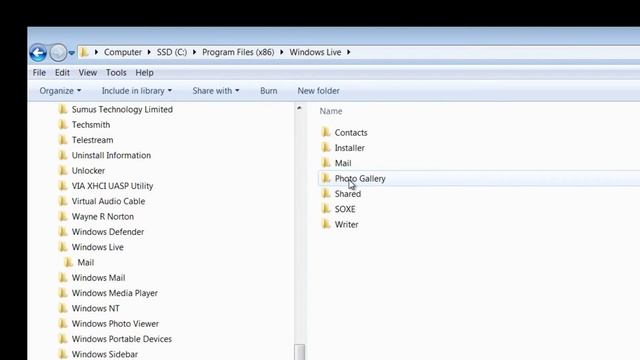Navigate to SSD (C:) breadcrumb

coord(172,52)
